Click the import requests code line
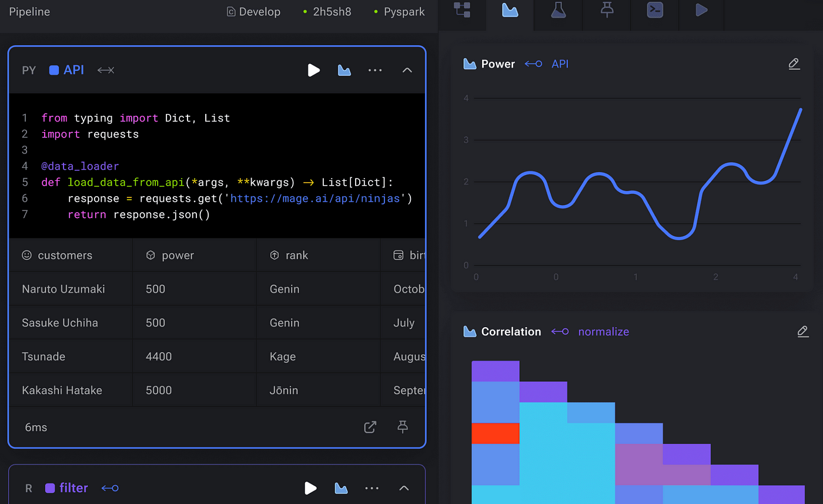The image size is (823, 504). (90, 134)
